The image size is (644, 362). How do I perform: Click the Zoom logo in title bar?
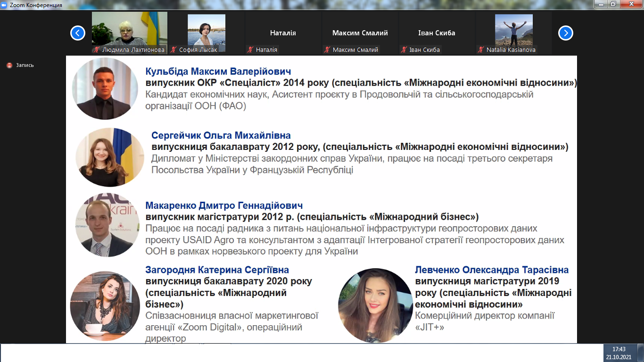click(x=5, y=4)
